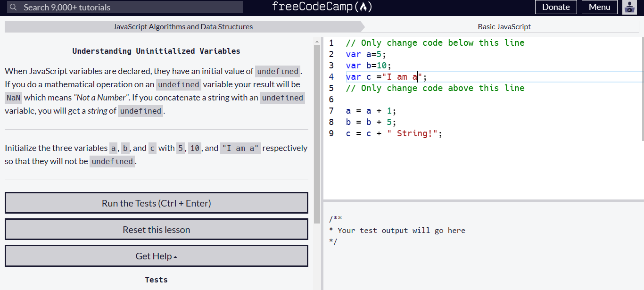Click the lesson title Understanding Uninitialized Variables
The height and width of the screenshot is (290, 644).
coord(156,51)
